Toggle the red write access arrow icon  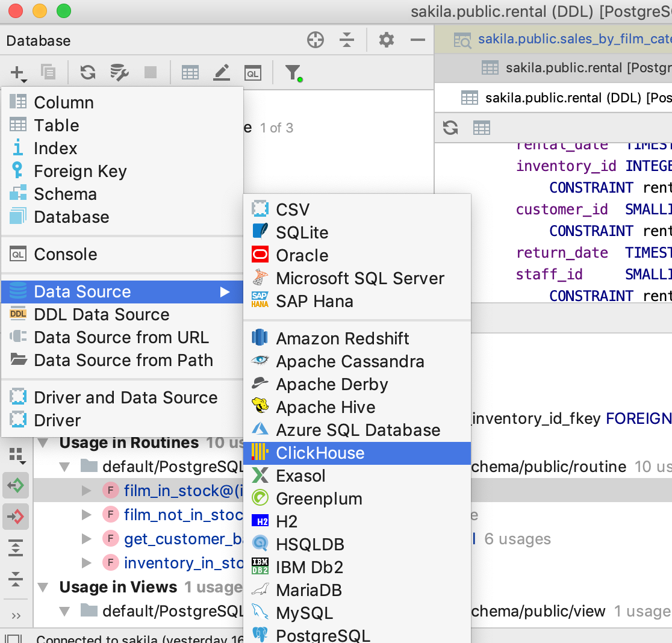[16, 517]
